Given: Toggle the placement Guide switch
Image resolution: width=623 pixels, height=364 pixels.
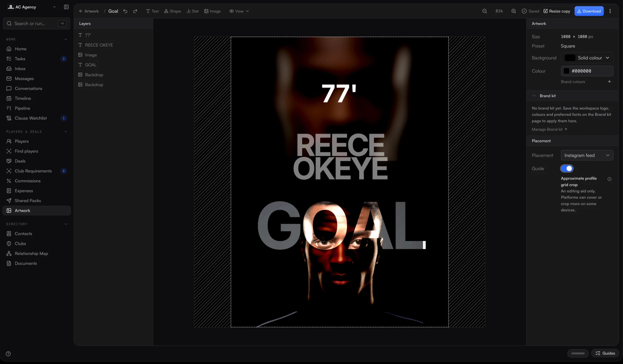Looking at the screenshot, I should click(567, 168).
